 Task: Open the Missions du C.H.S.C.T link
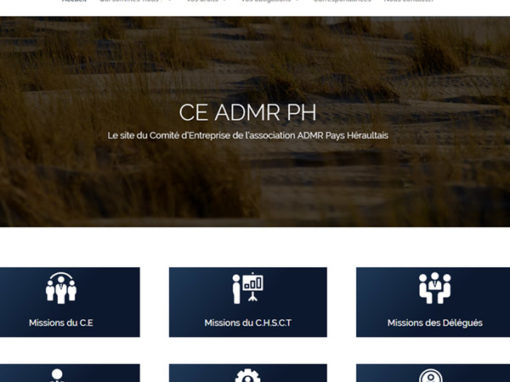[248, 323]
